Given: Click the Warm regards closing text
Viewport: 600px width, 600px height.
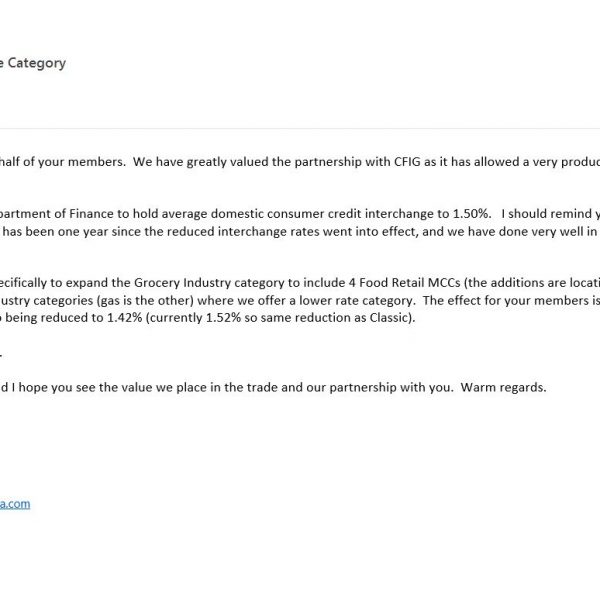Looking at the screenshot, I should [503, 387].
